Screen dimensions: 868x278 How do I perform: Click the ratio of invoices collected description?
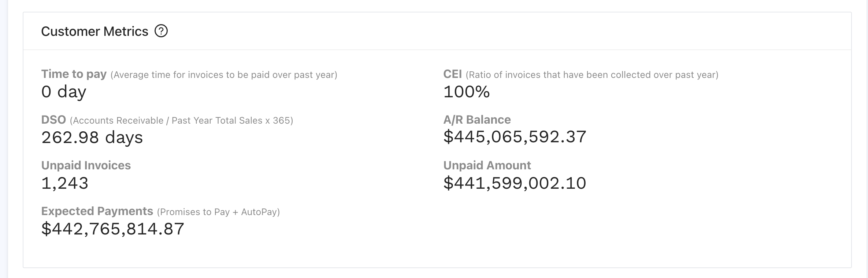tap(592, 75)
